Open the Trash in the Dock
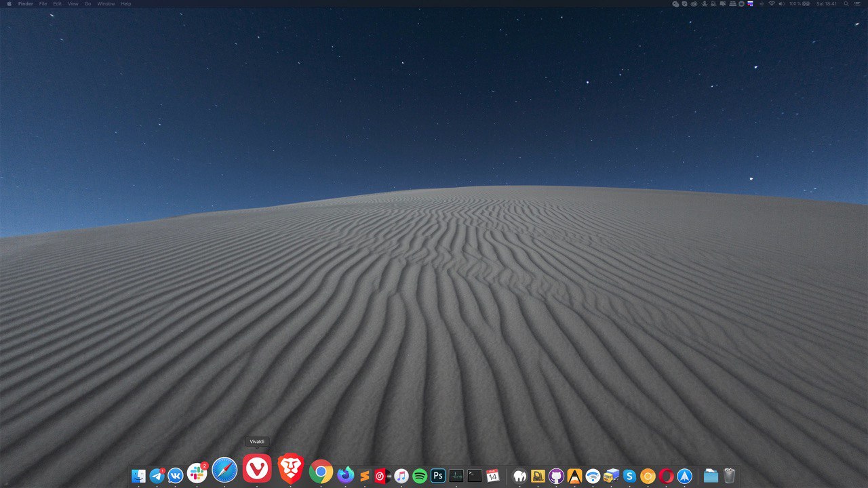The image size is (868, 488). 729,476
